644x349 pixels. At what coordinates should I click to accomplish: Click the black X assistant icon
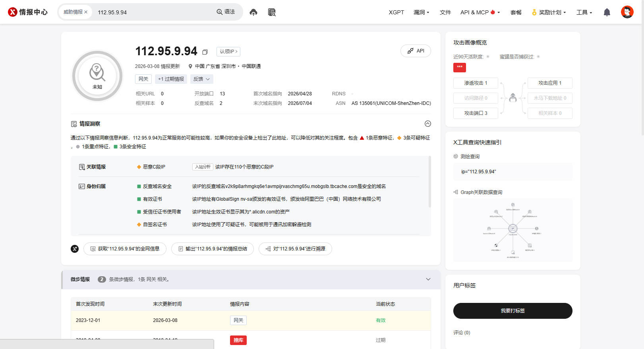pyautogui.click(x=75, y=249)
